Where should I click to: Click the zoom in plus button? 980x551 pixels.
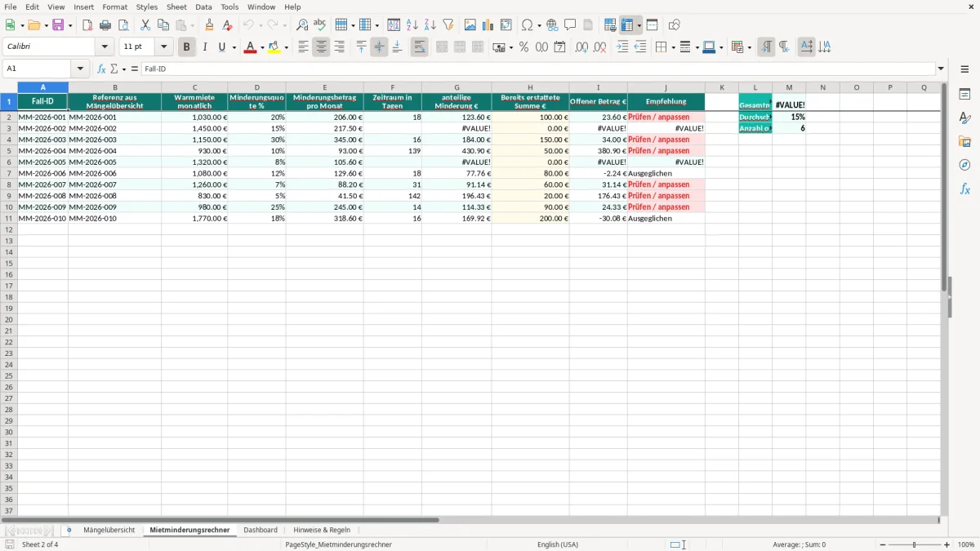(x=947, y=544)
